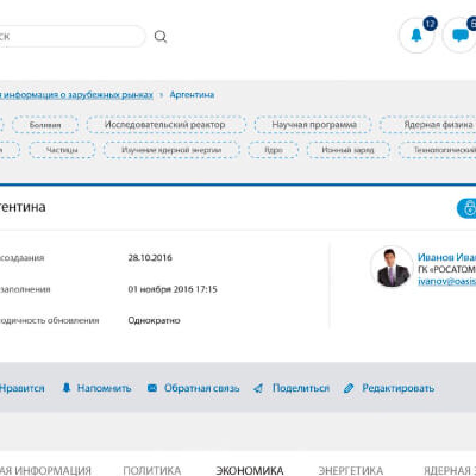Screen dimensions: 476x476
Task: Select the Ионный заряд tag
Action: (x=348, y=150)
